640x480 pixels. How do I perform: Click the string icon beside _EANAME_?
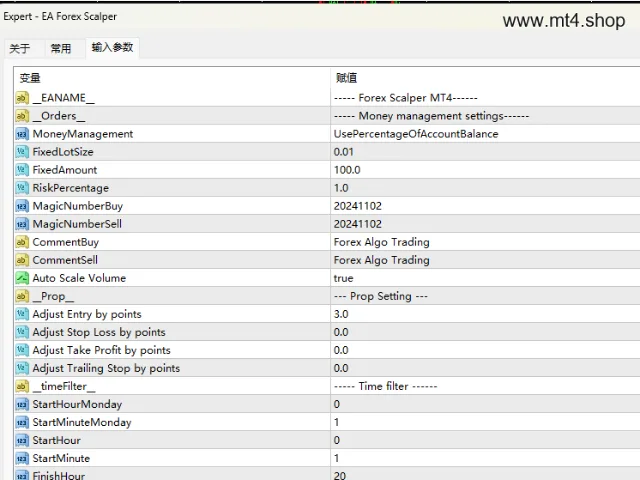click(x=22, y=98)
